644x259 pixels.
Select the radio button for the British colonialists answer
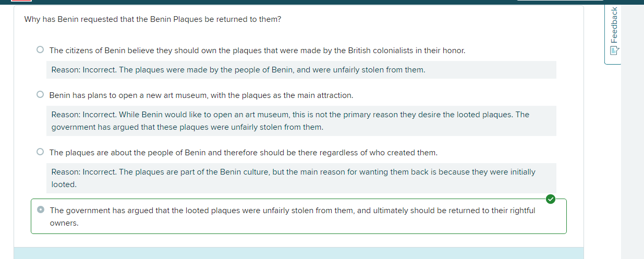tap(40, 50)
